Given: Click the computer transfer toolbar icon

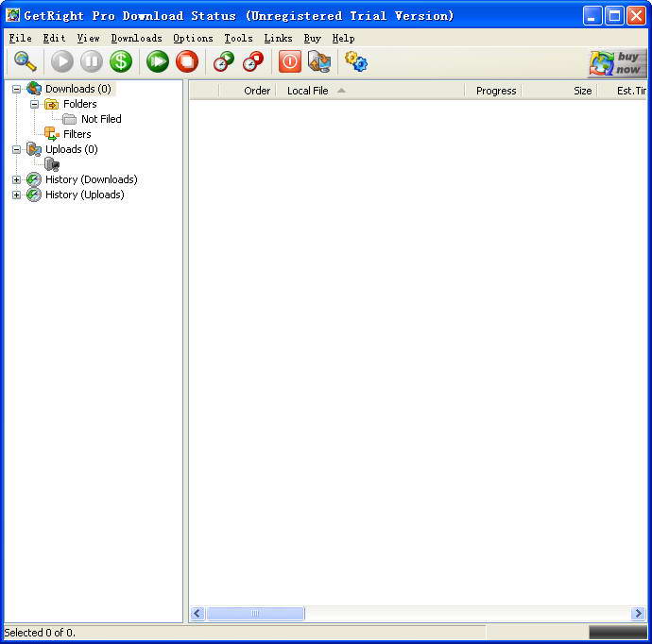Looking at the screenshot, I should coord(319,62).
